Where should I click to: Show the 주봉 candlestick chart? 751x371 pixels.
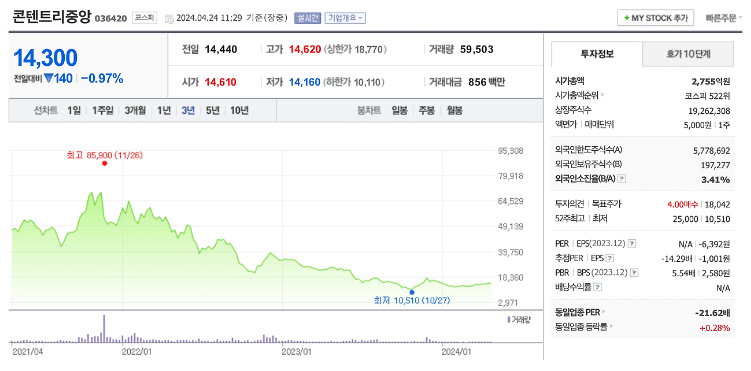[427, 111]
